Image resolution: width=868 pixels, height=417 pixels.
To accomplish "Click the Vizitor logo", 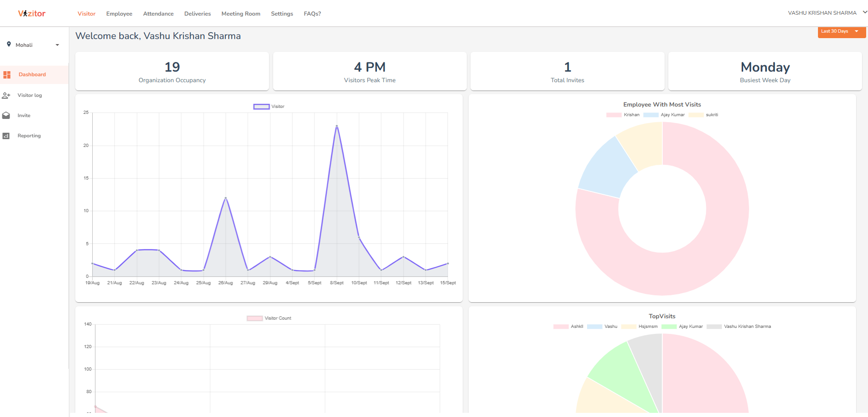I will (x=32, y=13).
